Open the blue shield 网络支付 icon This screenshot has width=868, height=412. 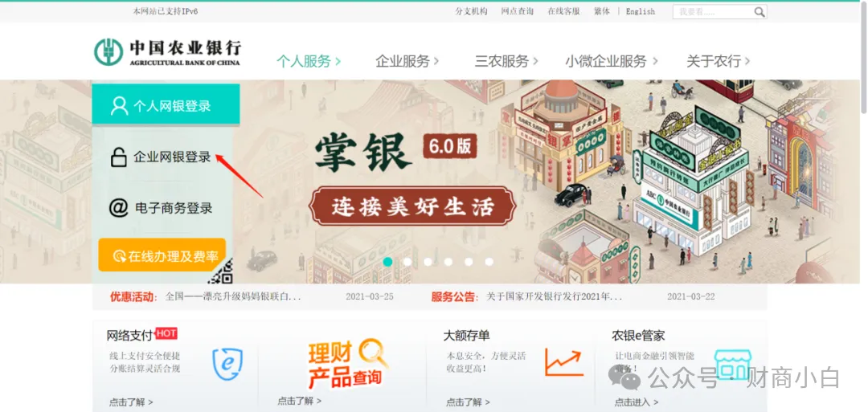[x=227, y=363]
